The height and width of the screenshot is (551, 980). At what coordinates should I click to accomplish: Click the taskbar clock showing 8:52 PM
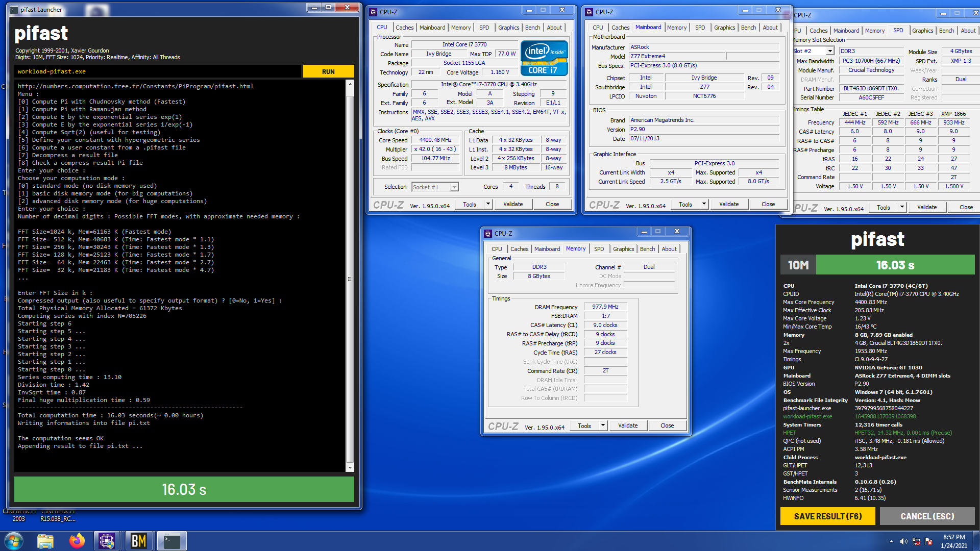tap(953, 541)
